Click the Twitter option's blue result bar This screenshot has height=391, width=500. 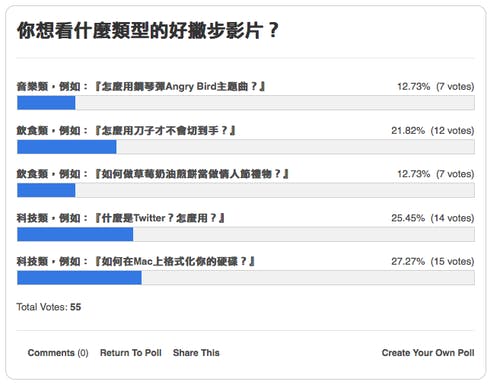[x=75, y=234]
